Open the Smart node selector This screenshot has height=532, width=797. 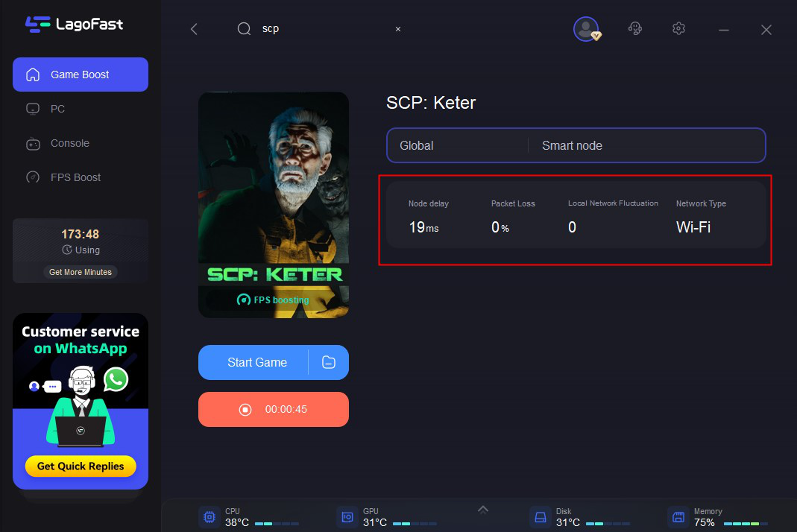point(646,145)
